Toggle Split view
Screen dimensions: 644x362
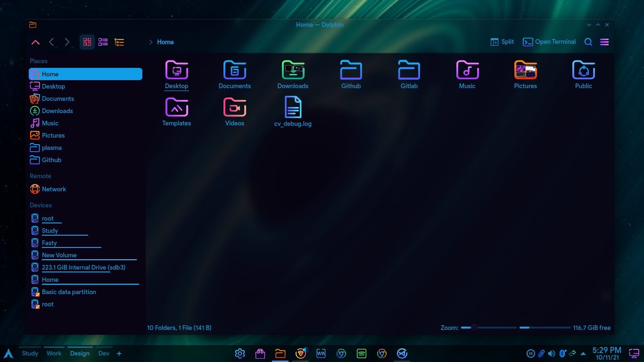pos(502,42)
